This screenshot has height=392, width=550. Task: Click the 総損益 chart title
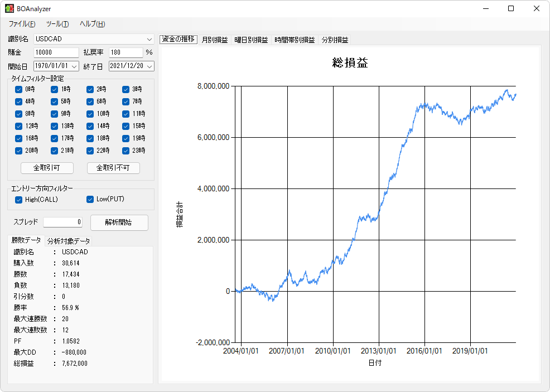pos(350,63)
